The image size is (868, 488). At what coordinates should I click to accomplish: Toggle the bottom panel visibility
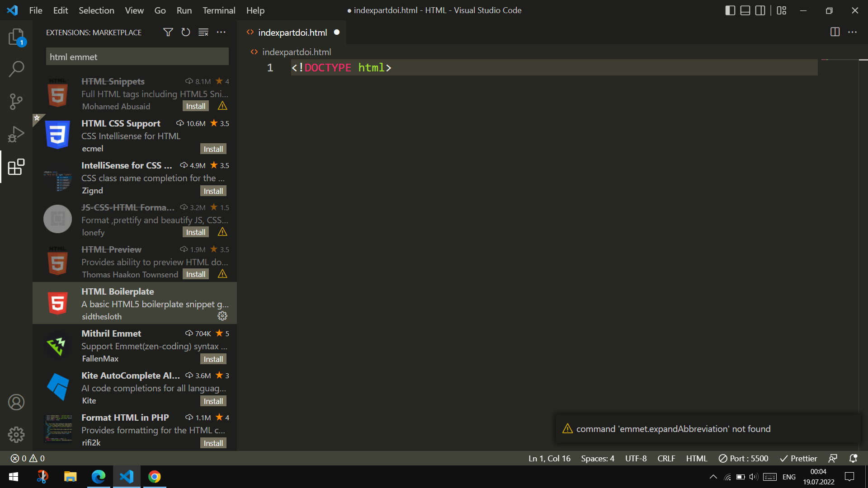(x=745, y=10)
